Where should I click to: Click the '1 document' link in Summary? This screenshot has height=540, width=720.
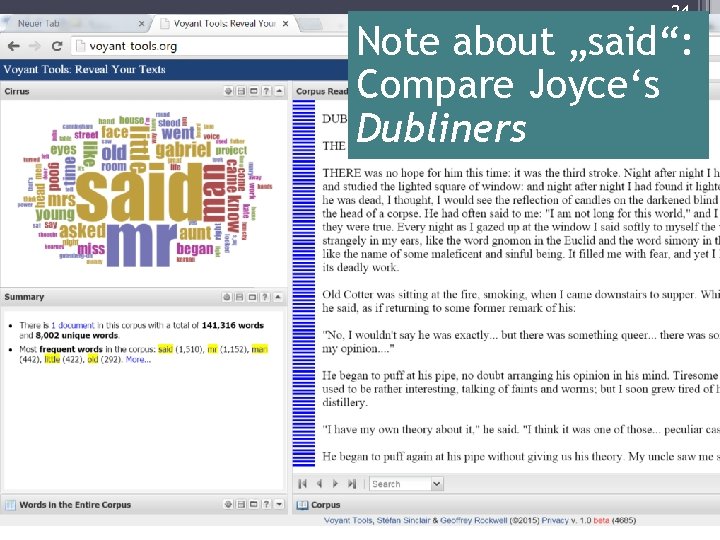pyautogui.click(x=73, y=325)
